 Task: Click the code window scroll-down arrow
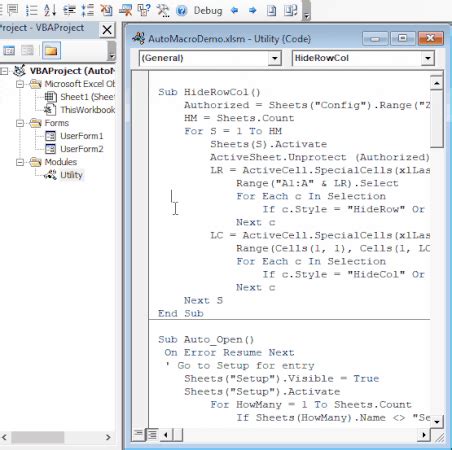click(x=437, y=421)
